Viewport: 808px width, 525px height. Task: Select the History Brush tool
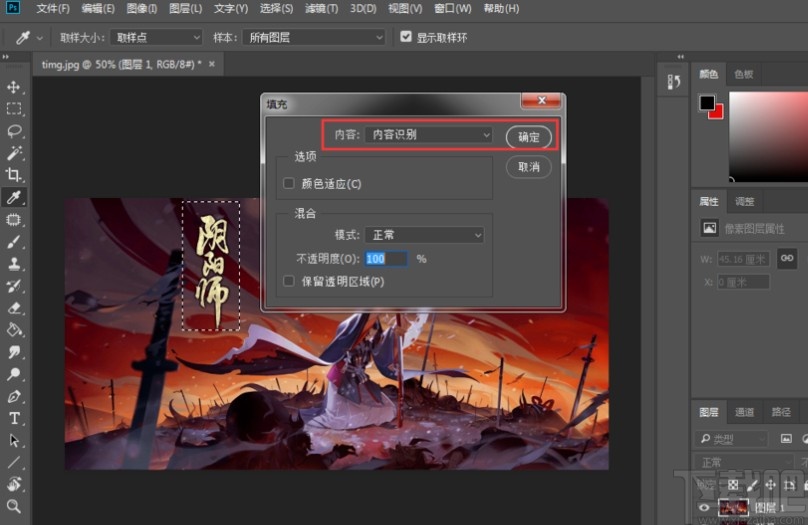14,286
